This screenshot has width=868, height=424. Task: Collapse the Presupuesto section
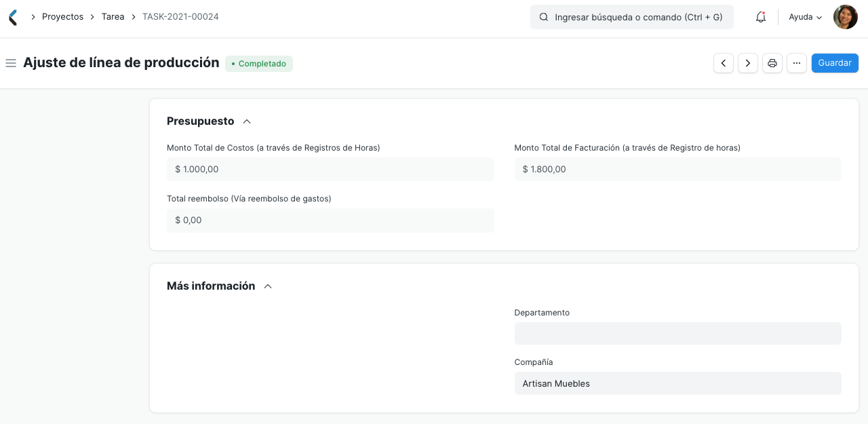[x=247, y=121]
